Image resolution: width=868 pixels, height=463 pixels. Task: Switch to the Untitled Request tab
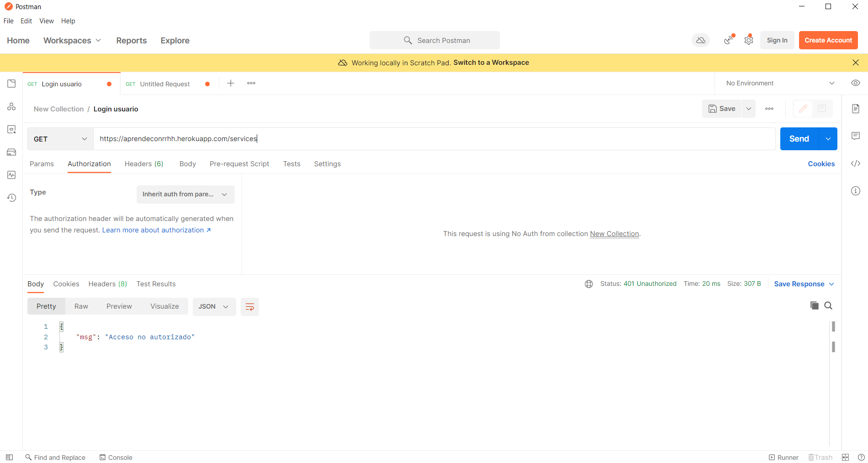[165, 84]
